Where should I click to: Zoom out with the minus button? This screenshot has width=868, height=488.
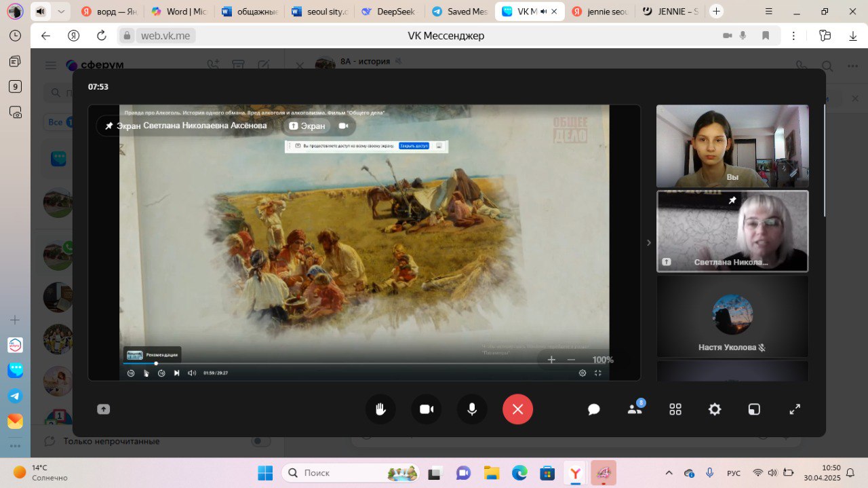(571, 360)
